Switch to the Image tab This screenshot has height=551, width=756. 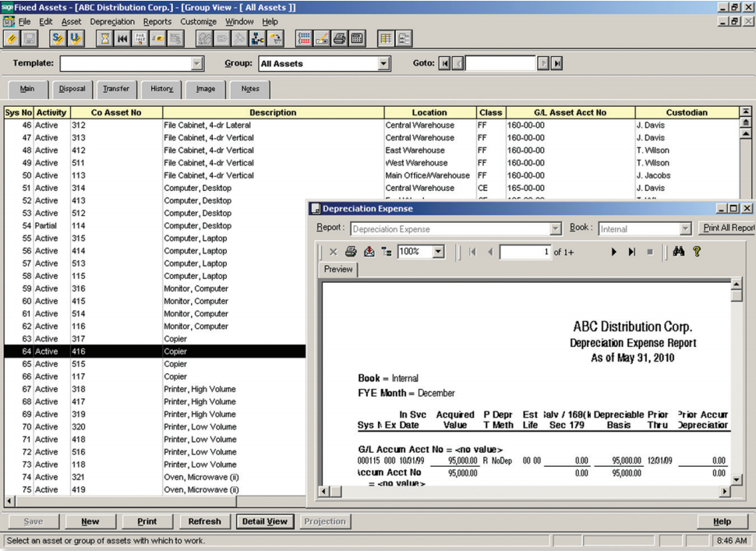point(206,89)
